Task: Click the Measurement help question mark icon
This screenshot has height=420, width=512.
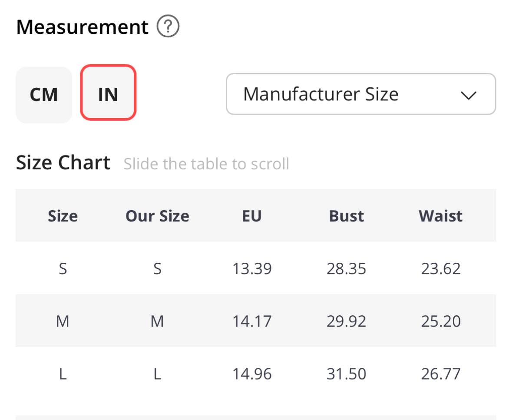Action: [x=168, y=27]
